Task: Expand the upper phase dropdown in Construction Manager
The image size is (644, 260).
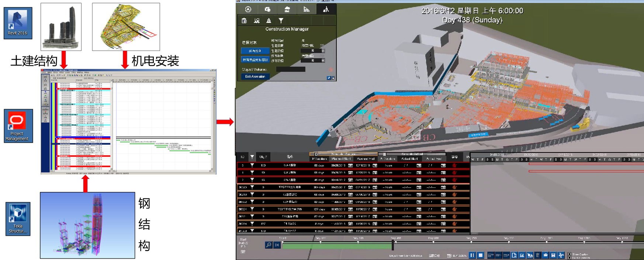Action: click(x=323, y=51)
